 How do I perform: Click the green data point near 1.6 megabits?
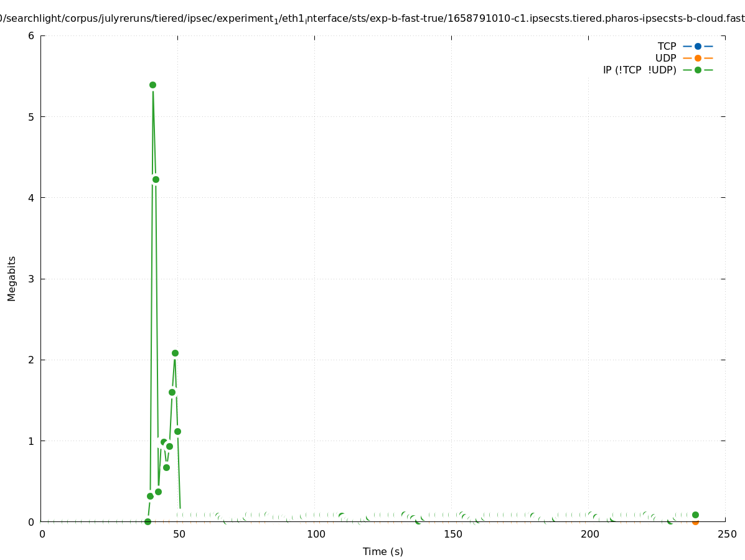click(x=172, y=392)
